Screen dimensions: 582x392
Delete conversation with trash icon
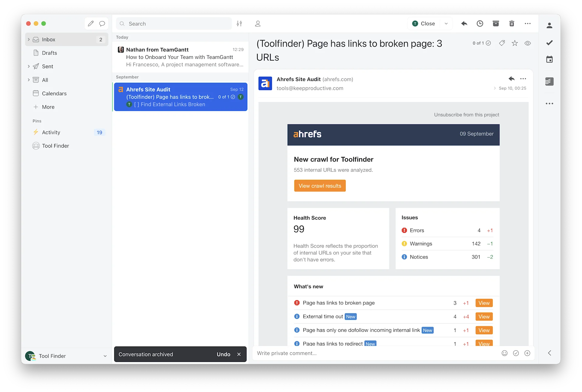[x=512, y=24]
